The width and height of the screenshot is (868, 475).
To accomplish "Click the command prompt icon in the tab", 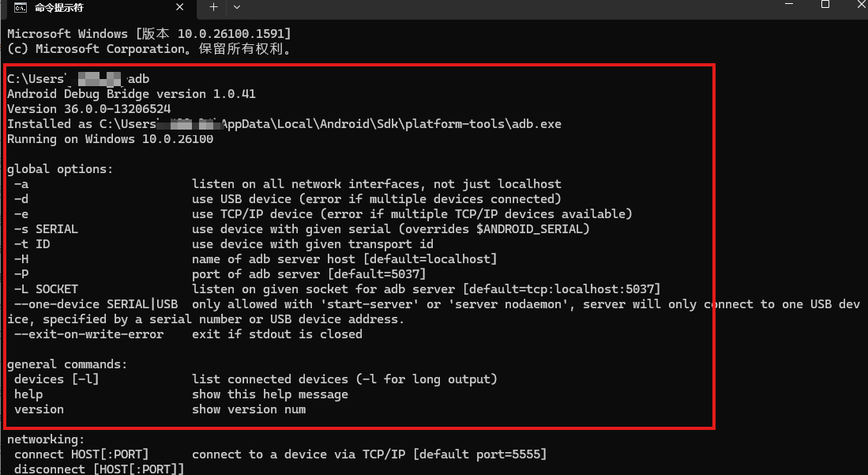I will coord(21,7).
